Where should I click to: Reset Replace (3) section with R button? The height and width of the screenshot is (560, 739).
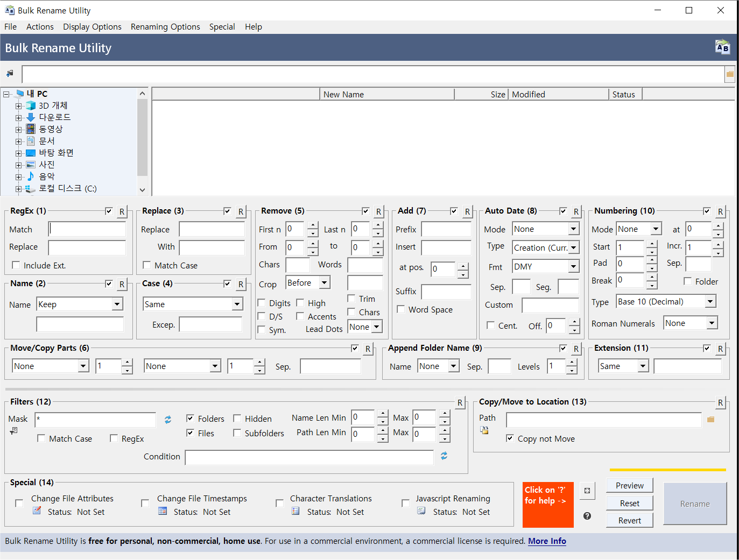pos(241,211)
